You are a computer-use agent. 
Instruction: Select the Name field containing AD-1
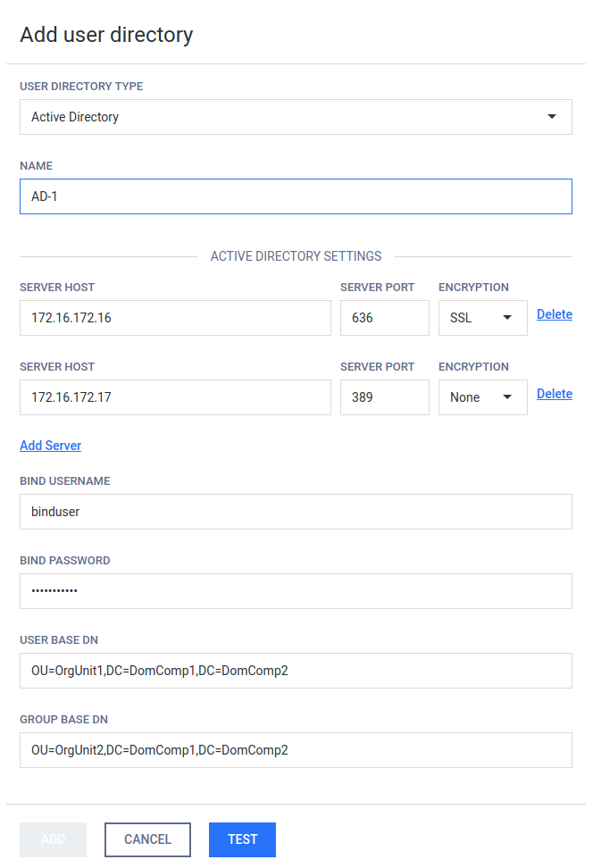pos(296,196)
